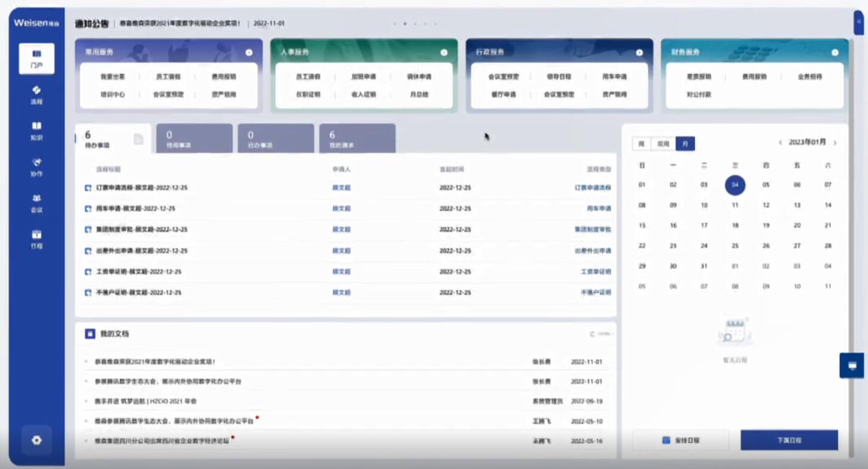Select 月 view in the calendar
868x469 pixels.
[685, 144]
